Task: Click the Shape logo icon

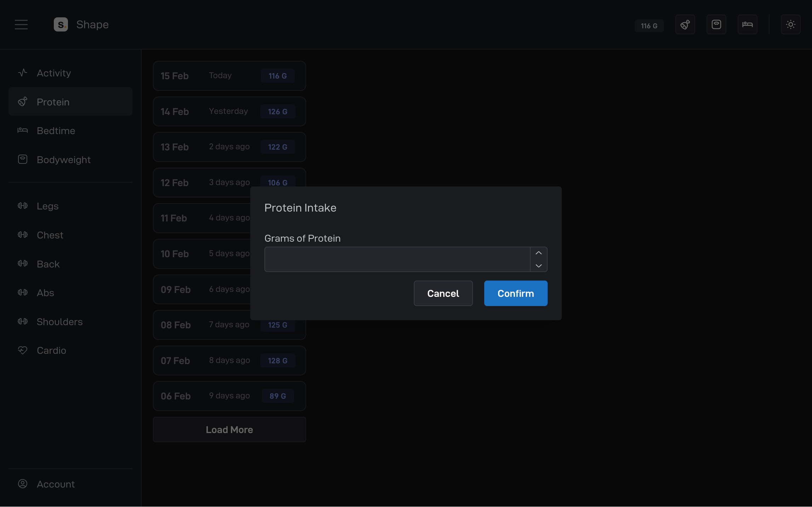Action: click(x=61, y=24)
